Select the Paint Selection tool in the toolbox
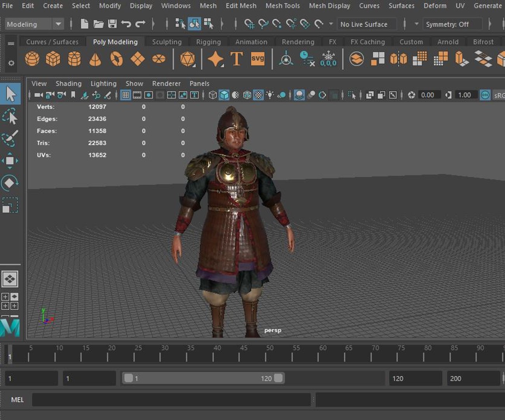The height and width of the screenshot is (420, 505). pos(10,138)
